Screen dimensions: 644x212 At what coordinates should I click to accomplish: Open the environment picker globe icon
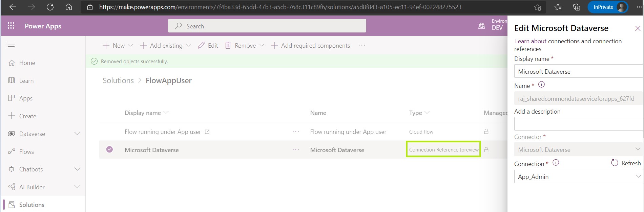coord(481,26)
